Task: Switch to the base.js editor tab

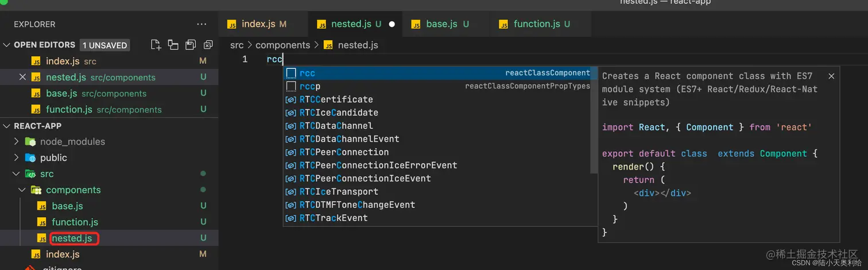Action: (447, 24)
